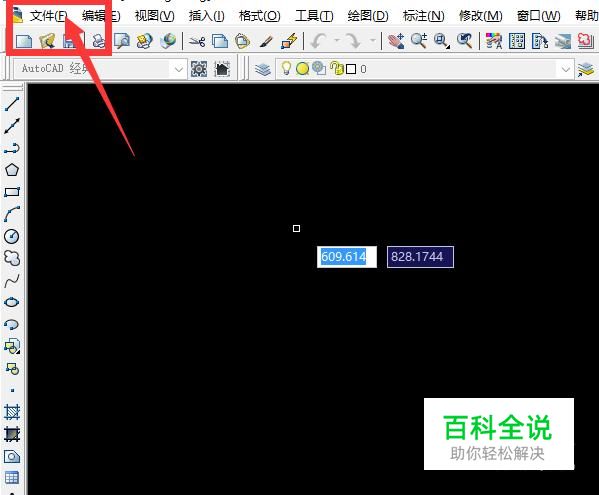Select the Revision Cloud tool
This screenshot has width=599, height=495.
(x=12, y=258)
